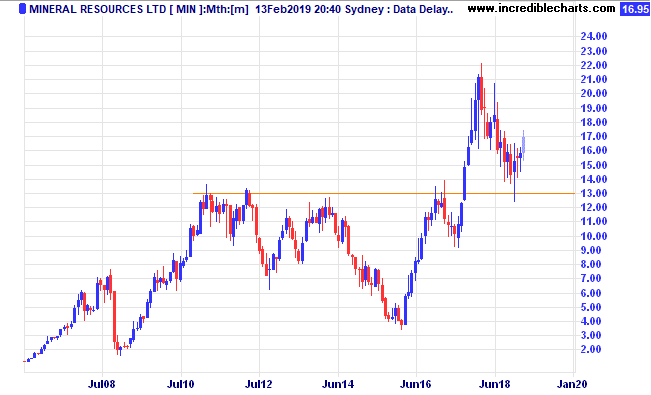Image resolution: width=651 pixels, height=395 pixels.
Task: Click the 13Feb2019 20:40 Sydney timestamp
Action: pyautogui.click(x=320, y=9)
